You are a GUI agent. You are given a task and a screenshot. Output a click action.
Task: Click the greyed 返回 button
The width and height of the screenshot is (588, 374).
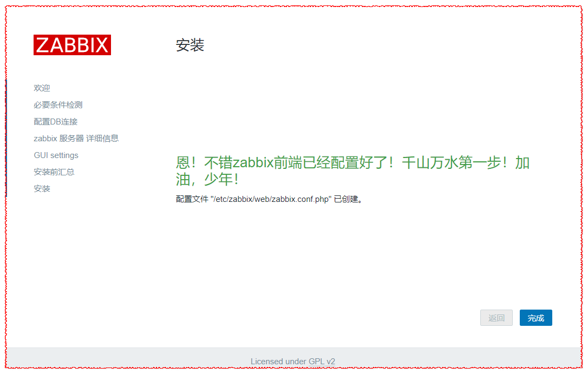point(496,318)
